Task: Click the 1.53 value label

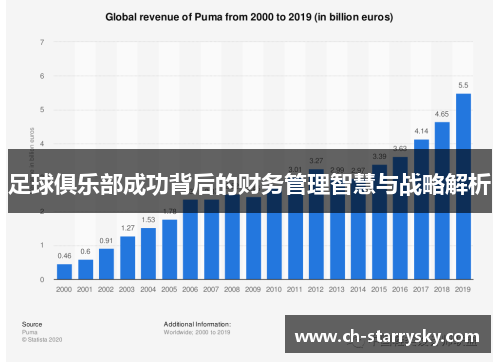Action: click(x=148, y=220)
